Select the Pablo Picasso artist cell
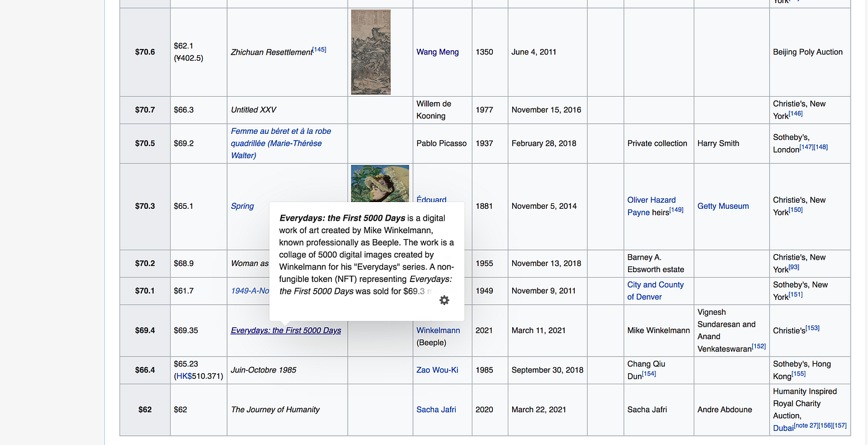This screenshot has height=445, width=868. click(x=442, y=143)
